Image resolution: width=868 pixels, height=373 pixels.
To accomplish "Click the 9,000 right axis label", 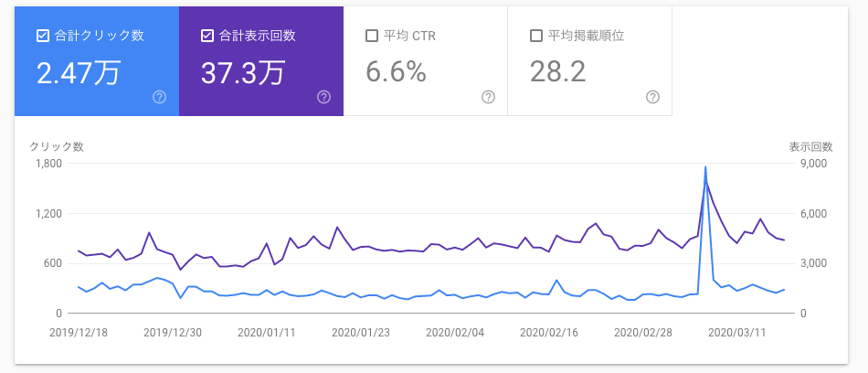I will 812,164.
